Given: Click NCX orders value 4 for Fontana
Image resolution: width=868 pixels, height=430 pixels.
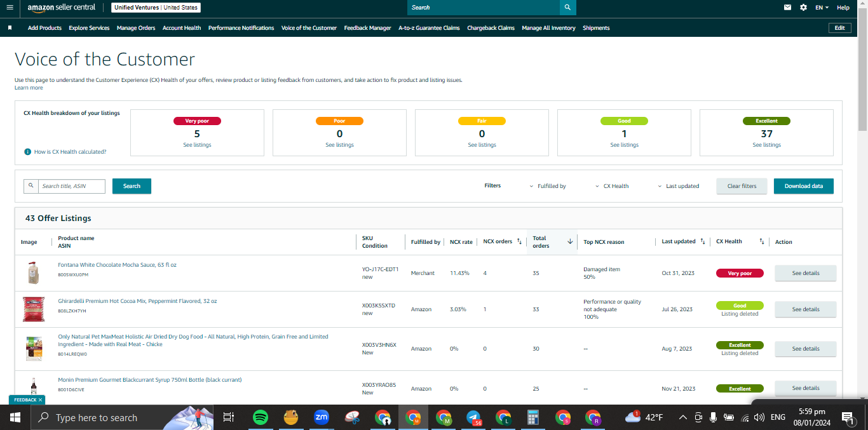Looking at the screenshot, I should click(485, 273).
